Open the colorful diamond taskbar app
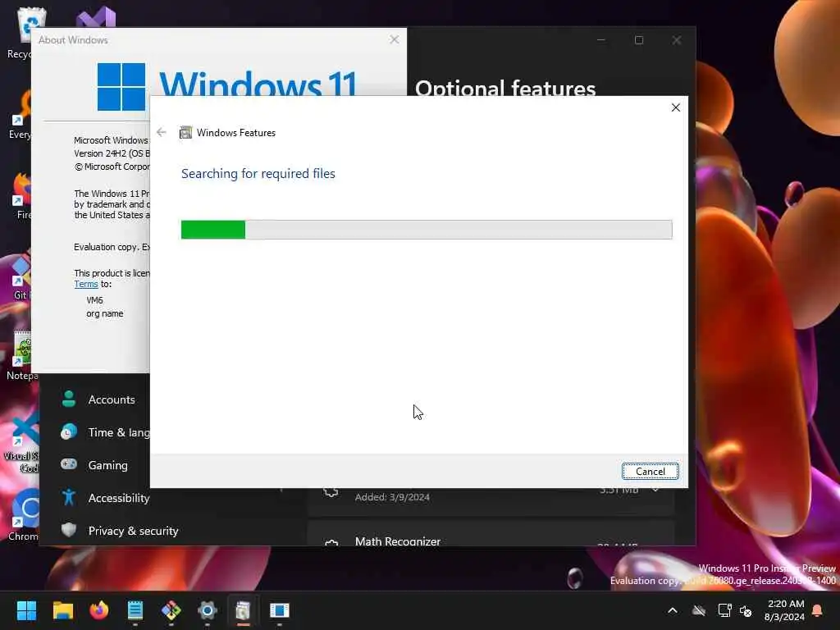The width and height of the screenshot is (840, 630). point(171,610)
